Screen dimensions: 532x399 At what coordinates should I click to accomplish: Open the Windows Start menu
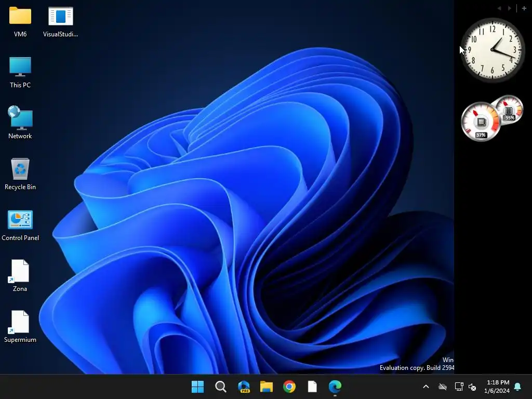[197, 387]
